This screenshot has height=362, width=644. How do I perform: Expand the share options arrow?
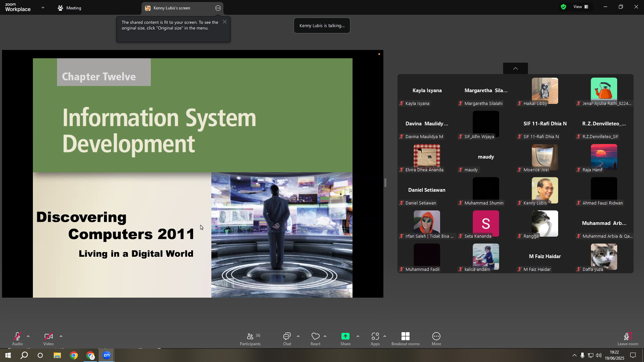click(358, 336)
